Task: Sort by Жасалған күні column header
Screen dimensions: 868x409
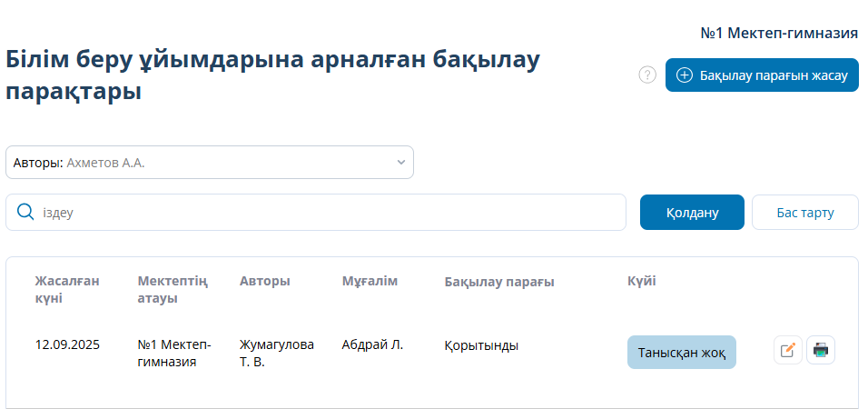Action: [67, 289]
